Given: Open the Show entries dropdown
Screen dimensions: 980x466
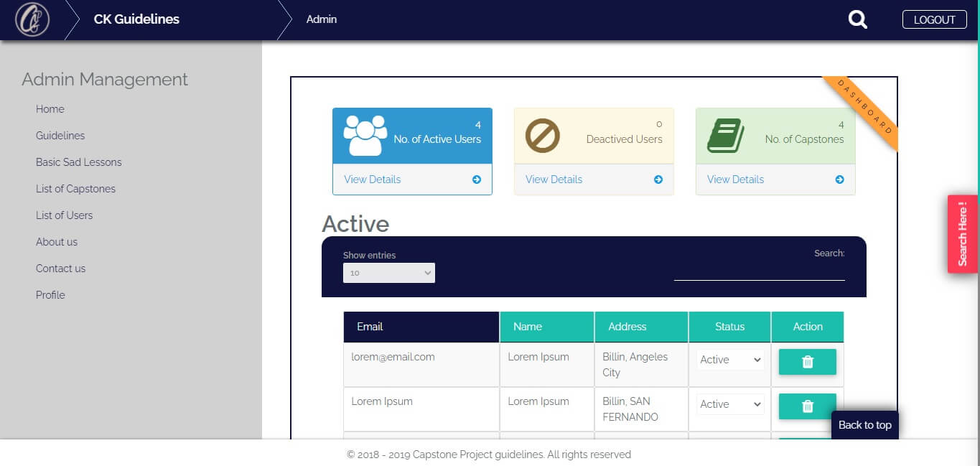Looking at the screenshot, I should 389,273.
